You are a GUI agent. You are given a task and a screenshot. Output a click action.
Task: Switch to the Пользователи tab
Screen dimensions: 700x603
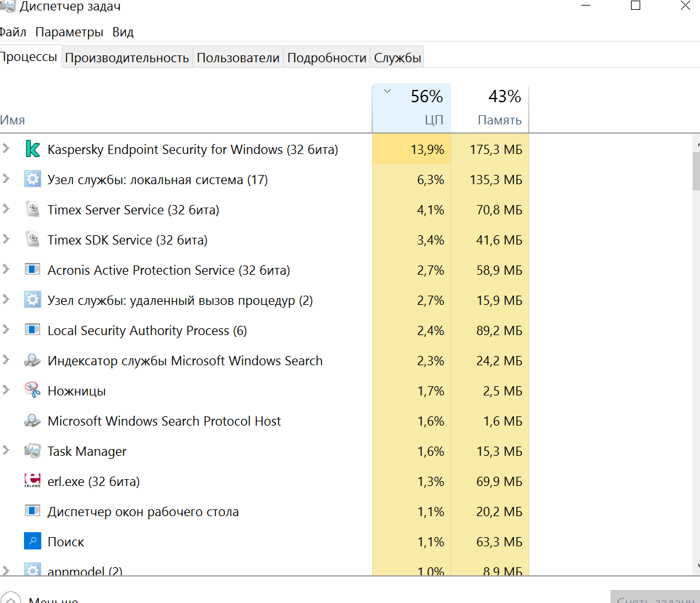[x=238, y=57]
